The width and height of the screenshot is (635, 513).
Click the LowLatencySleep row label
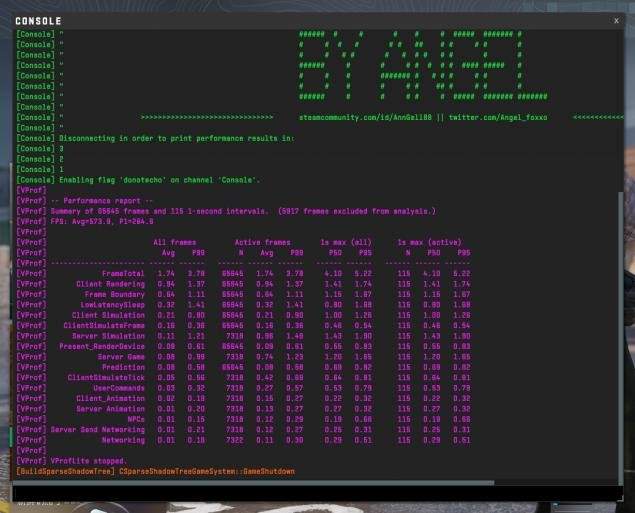pos(113,305)
